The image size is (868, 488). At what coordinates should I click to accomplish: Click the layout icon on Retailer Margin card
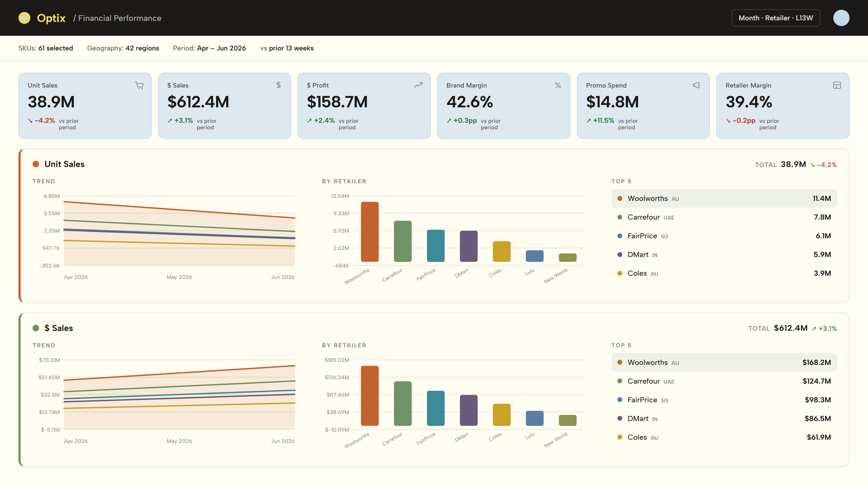point(837,85)
